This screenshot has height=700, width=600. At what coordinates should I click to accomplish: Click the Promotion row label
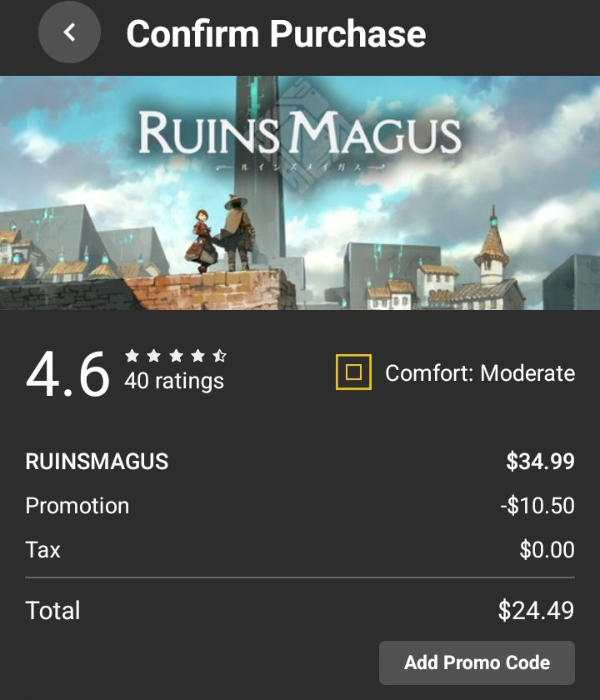[77, 506]
